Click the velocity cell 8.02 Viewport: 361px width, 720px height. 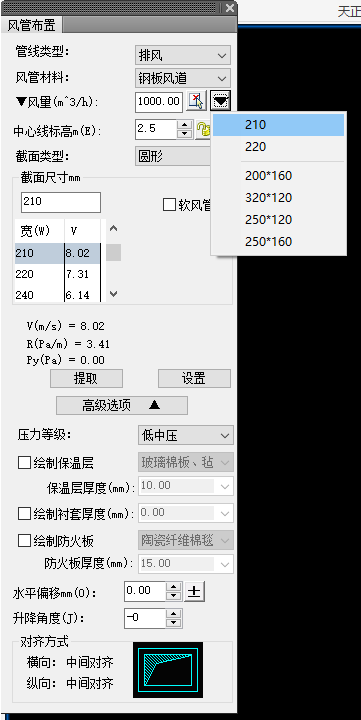82,253
